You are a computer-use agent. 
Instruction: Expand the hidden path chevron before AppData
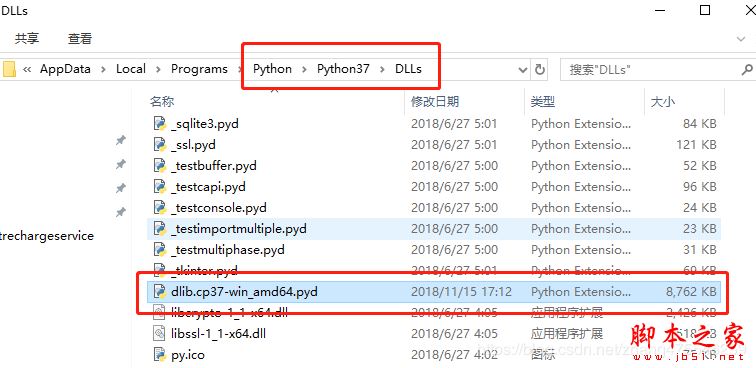pos(27,69)
